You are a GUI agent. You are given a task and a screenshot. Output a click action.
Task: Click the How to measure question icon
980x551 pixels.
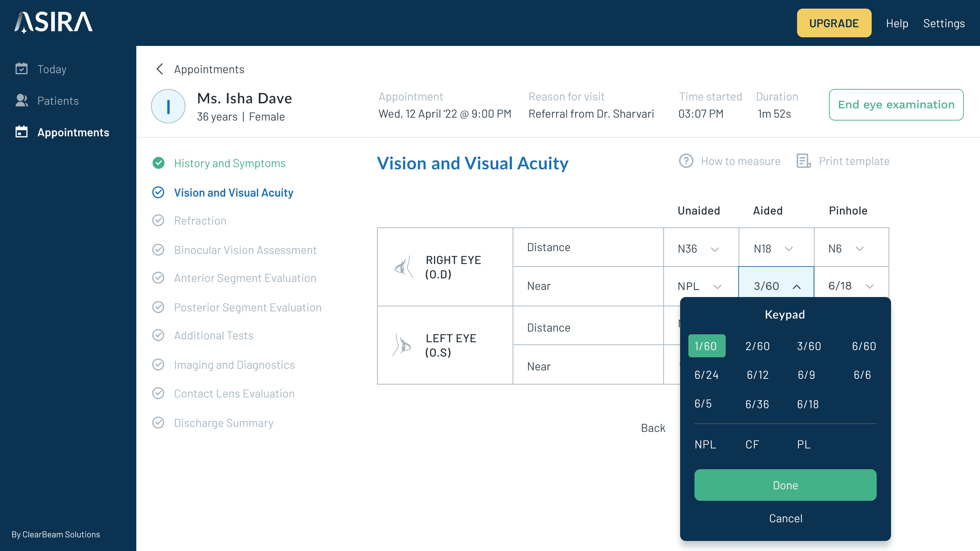pos(686,161)
